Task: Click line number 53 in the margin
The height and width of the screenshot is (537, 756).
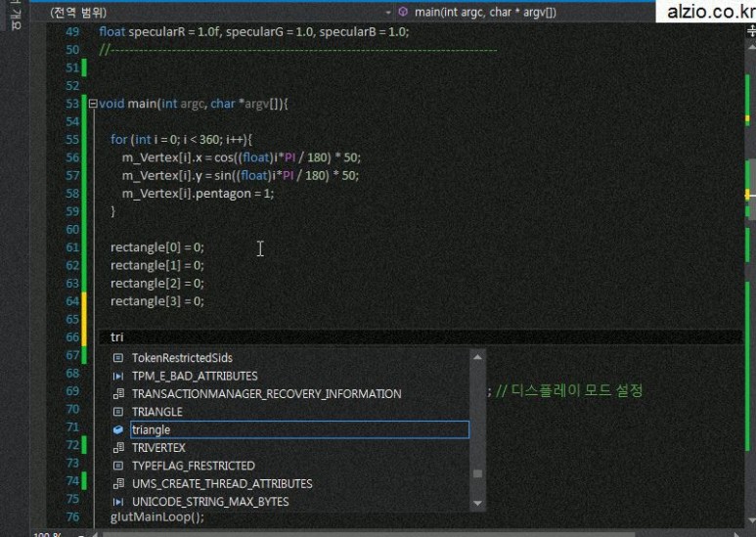Action: (72, 103)
